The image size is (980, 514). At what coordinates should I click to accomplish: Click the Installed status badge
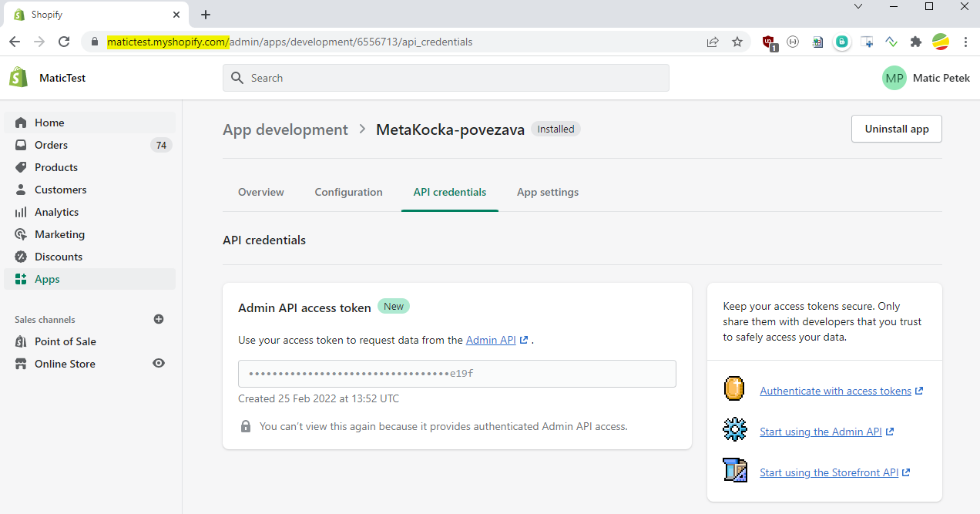tap(555, 129)
